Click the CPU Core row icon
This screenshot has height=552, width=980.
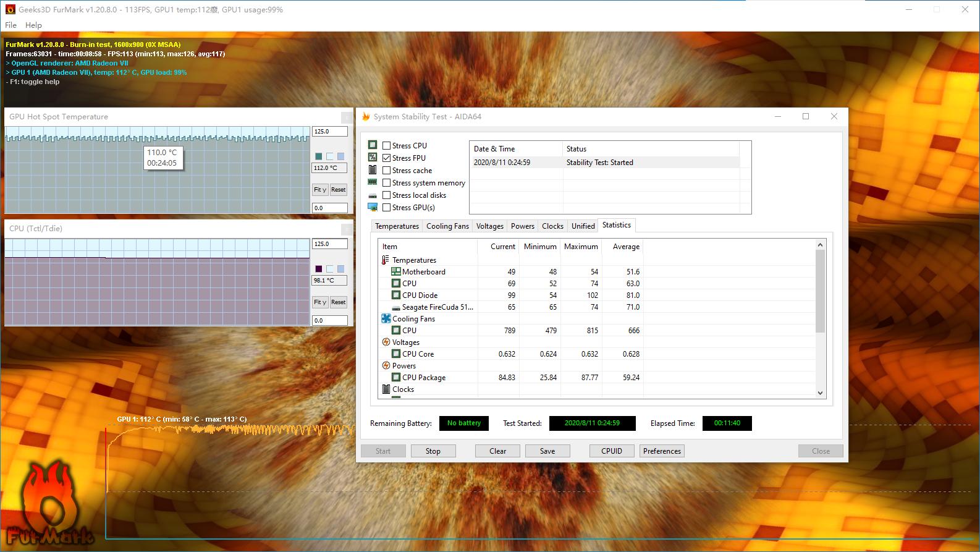pos(396,354)
